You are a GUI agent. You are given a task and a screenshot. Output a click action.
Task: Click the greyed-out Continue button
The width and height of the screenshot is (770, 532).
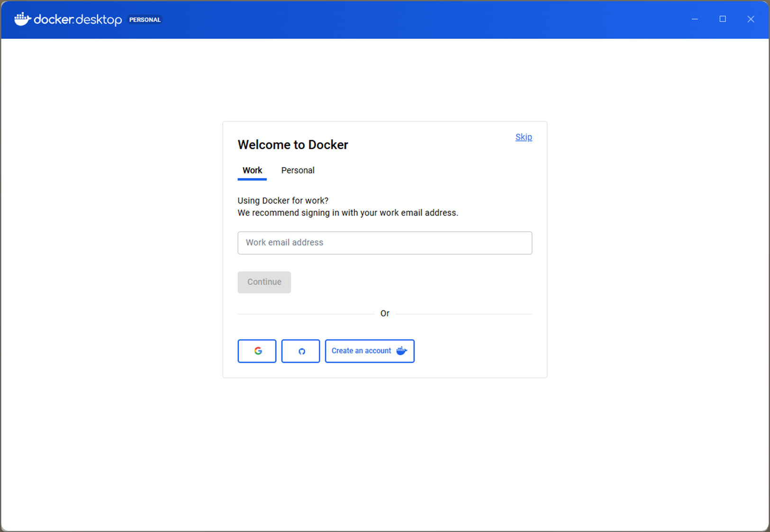click(264, 282)
